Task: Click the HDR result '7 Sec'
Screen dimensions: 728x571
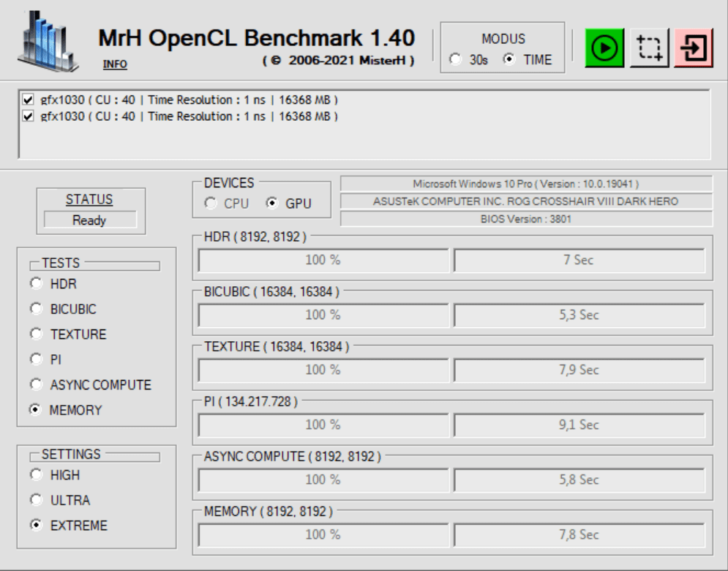Action: 579,260
